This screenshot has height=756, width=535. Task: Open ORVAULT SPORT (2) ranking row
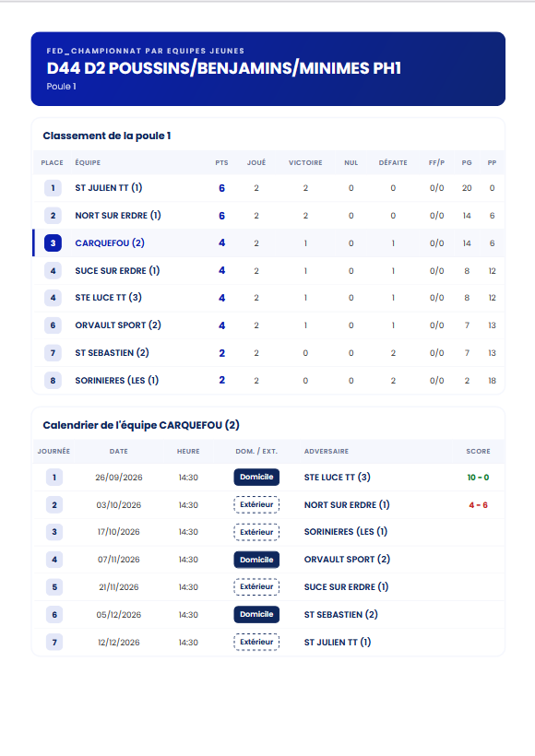[x=268, y=325]
